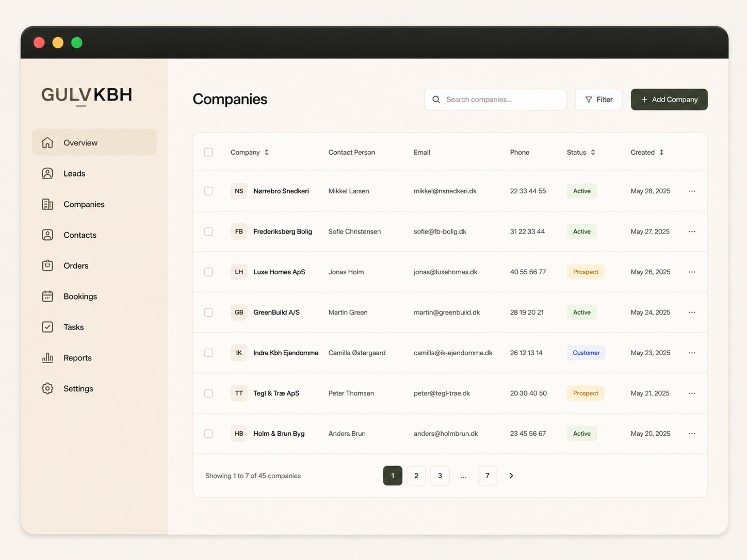Go to next page with chevron arrow

[x=511, y=475]
